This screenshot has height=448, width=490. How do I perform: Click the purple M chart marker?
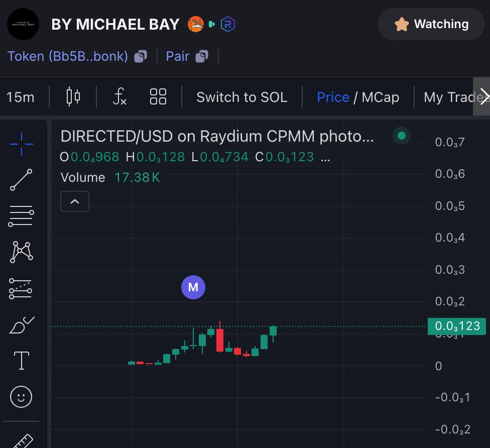[x=193, y=287]
